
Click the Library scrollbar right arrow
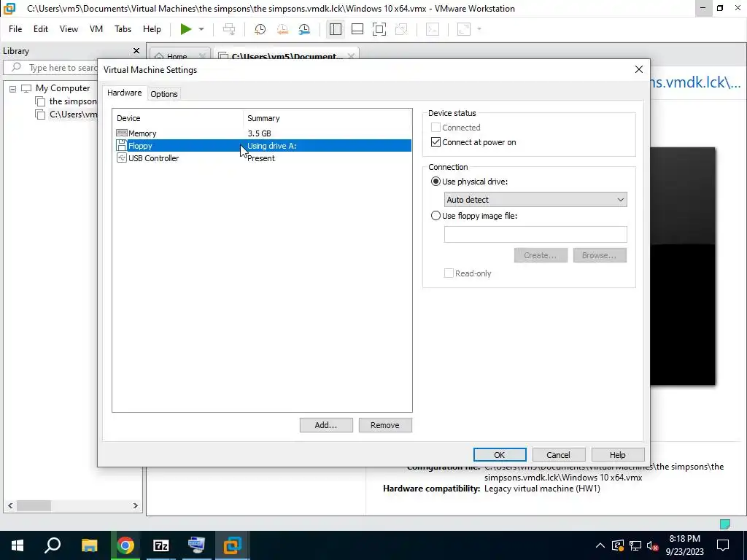pos(135,506)
